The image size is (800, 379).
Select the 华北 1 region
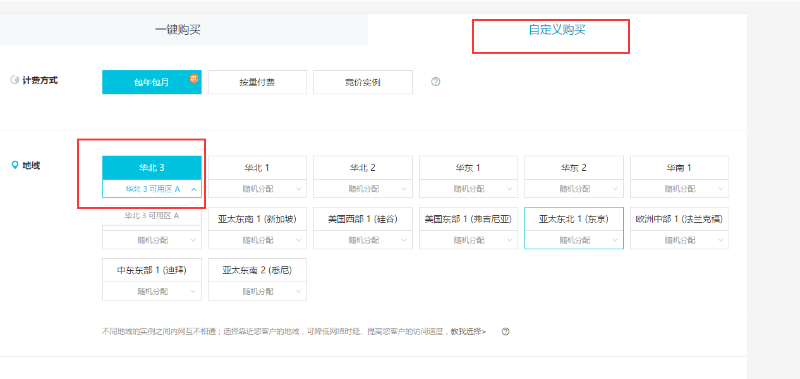pyautogui.click(x=257, y=167)
